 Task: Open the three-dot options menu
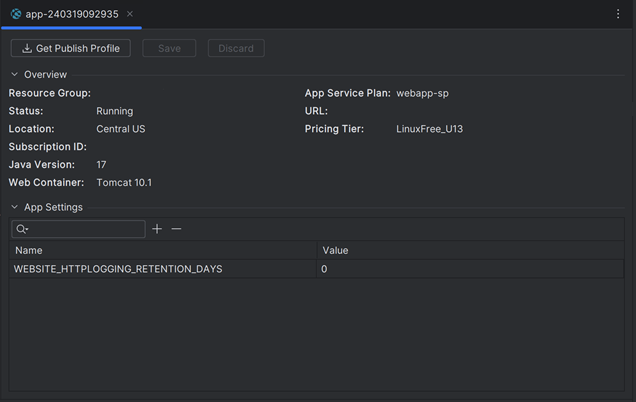pos(618,14)
